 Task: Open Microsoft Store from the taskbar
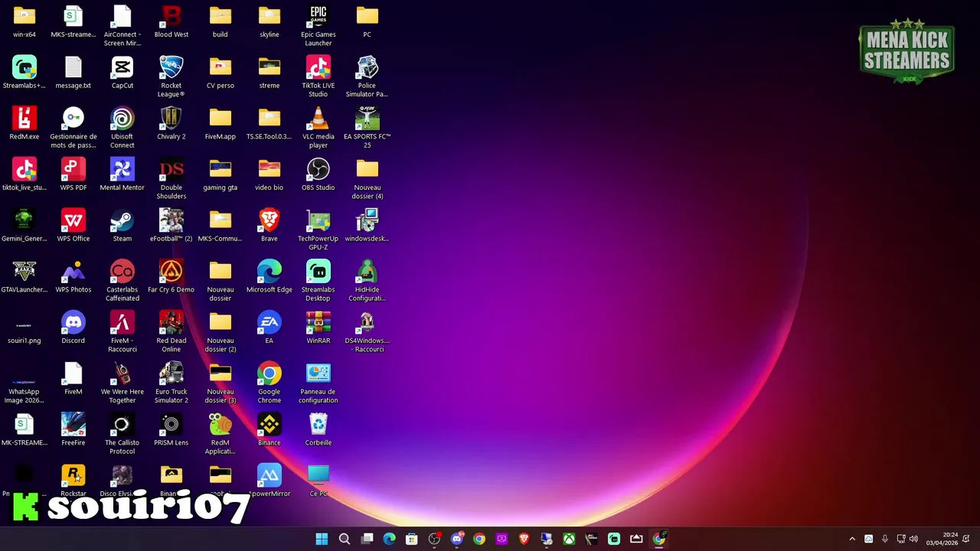412,539
